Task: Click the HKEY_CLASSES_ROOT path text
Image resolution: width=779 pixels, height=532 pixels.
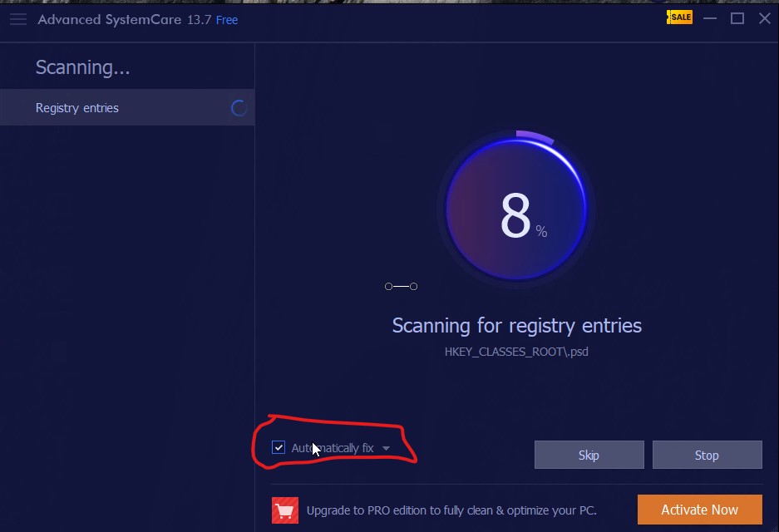Action: [516, 352]
